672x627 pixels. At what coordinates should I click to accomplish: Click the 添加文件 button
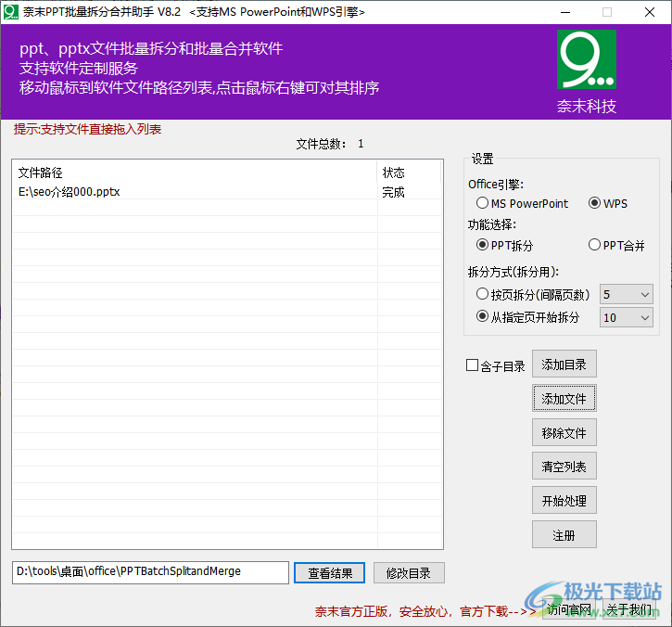click(564, 399)
